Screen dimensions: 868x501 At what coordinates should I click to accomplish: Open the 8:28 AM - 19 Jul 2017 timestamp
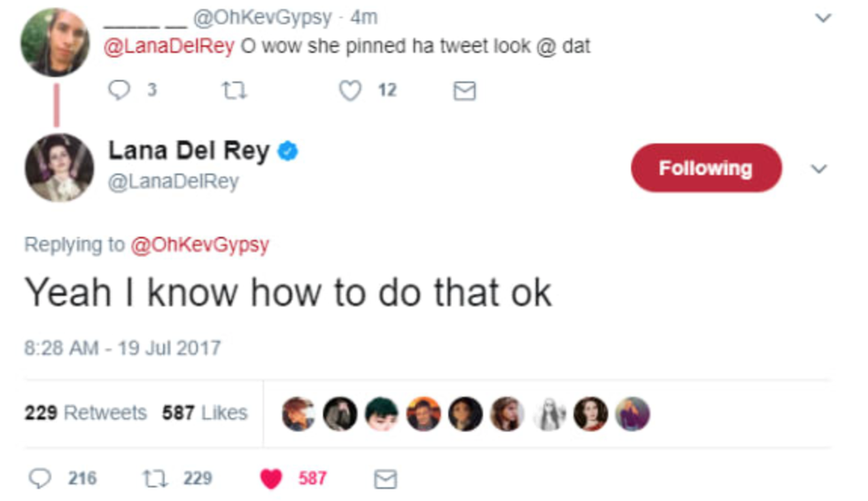tap(122, 348)
